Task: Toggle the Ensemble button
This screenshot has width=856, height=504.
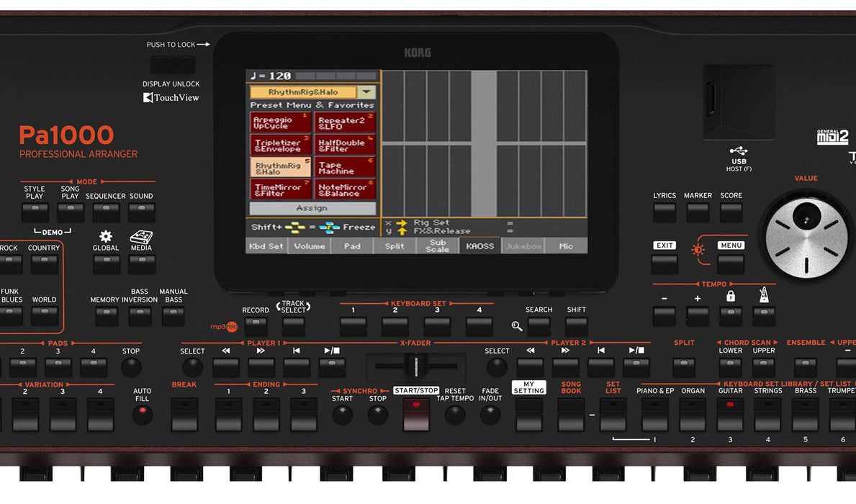Action: coord(805,366)
